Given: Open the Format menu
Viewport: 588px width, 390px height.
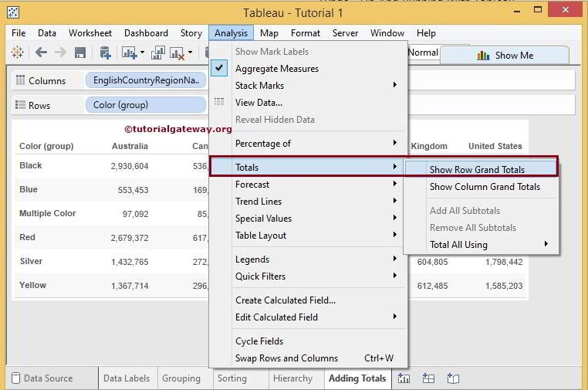Looking at the screenshot, I should coord(306,33).
